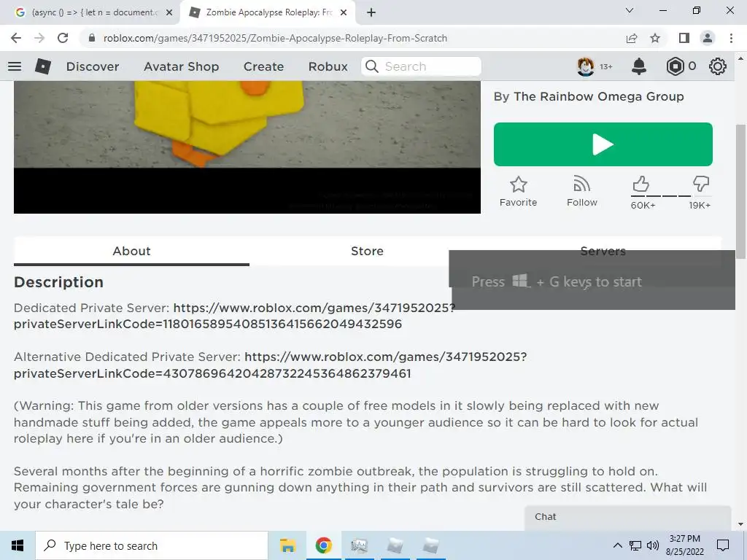Screen dimensions: 747x560
Task: Switch to the async Google search tab
Action: click(x=90, y=12)
